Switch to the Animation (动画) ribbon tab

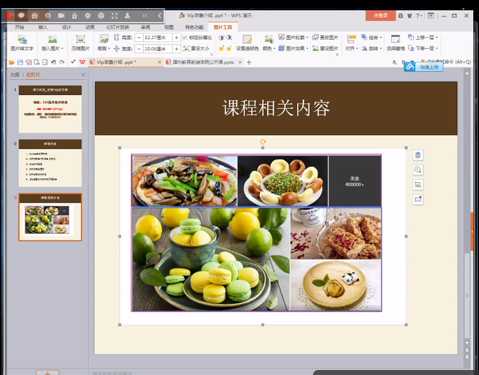90,27
